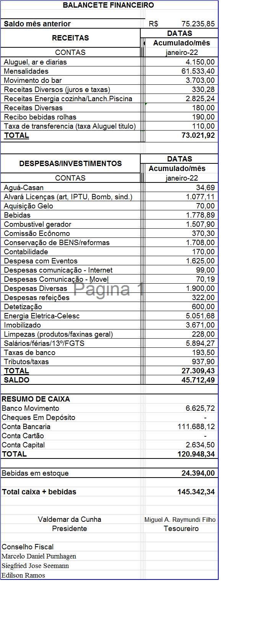Click the 'Aluguel, ar e diarias' row
263x644 pixels.
(x=109, y=62)
